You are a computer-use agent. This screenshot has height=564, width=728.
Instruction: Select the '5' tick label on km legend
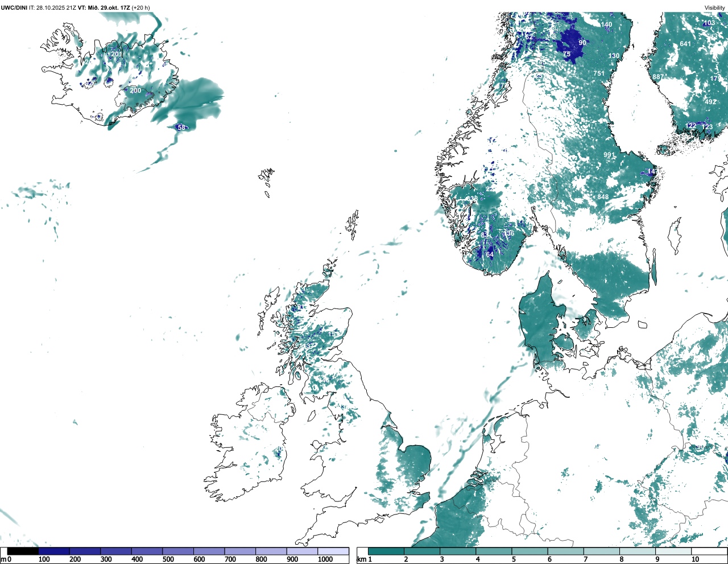514,559
